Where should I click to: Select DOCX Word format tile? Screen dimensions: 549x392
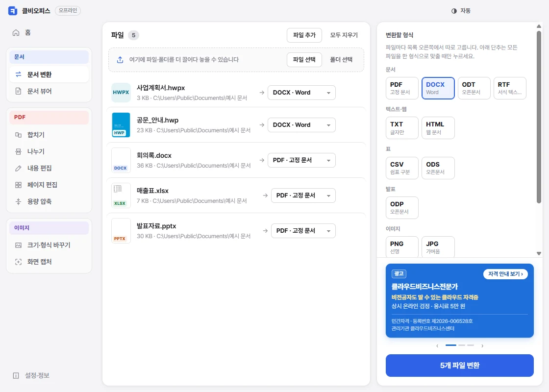(438, 88)
